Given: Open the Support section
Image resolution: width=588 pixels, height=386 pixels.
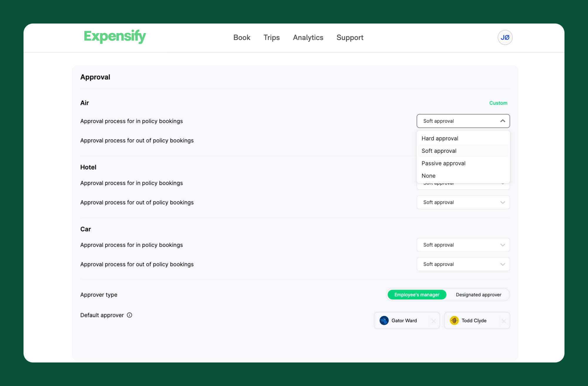Looking at the screenshot, I should tap(350, 37).
